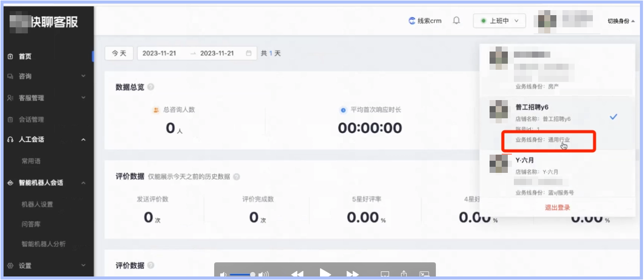The height and width of the screenshot is (280, 644).
Task: Click the 设置 gear icon in sidebar
Action: point(10,266)
